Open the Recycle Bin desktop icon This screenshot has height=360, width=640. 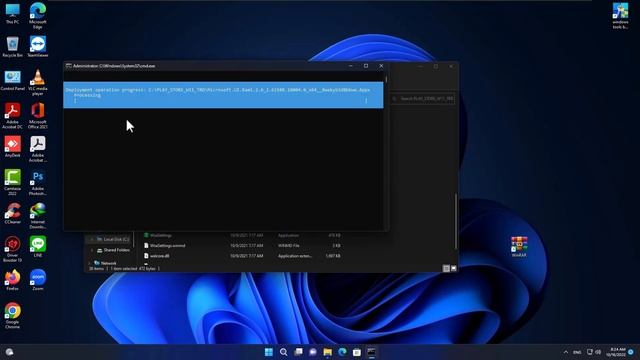tap(12, 47)
